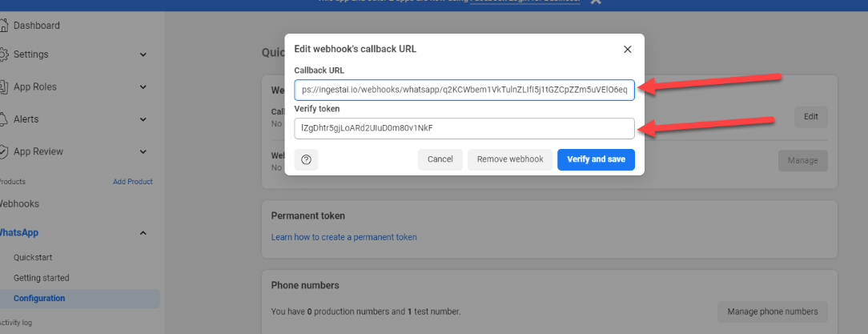Image resolution: width=868 pixels, height=334 pixels.
Task: Click into the Verify token field
Action: 464,128
